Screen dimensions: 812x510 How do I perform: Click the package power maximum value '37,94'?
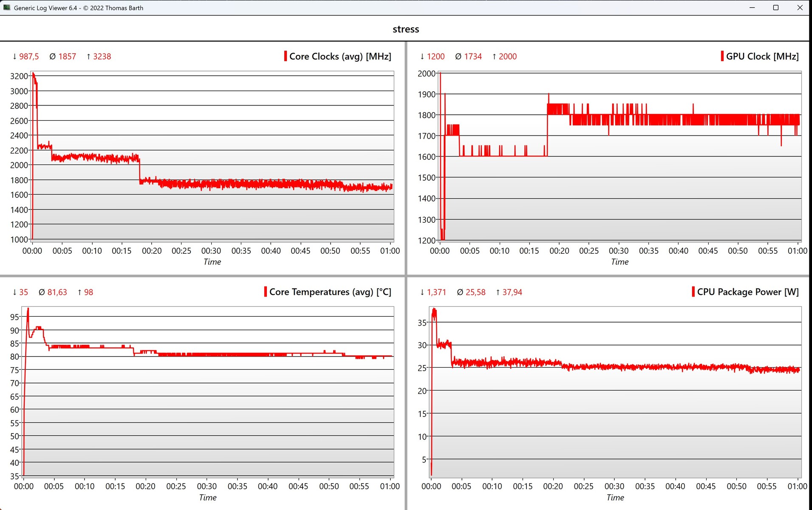point(512,292)
